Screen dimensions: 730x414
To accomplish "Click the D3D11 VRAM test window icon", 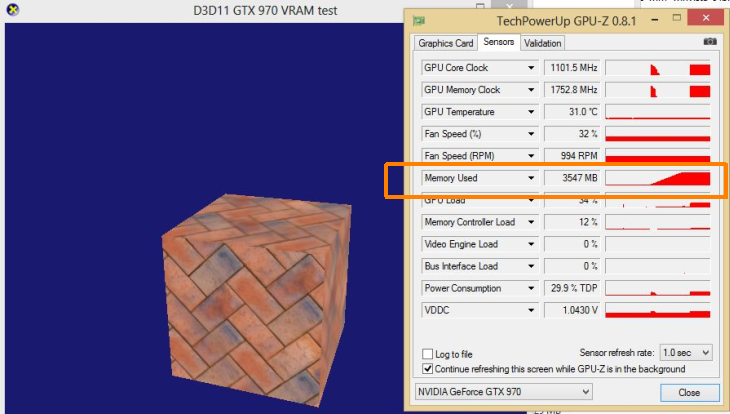I will pyautogui.click(x=13, y=9).
